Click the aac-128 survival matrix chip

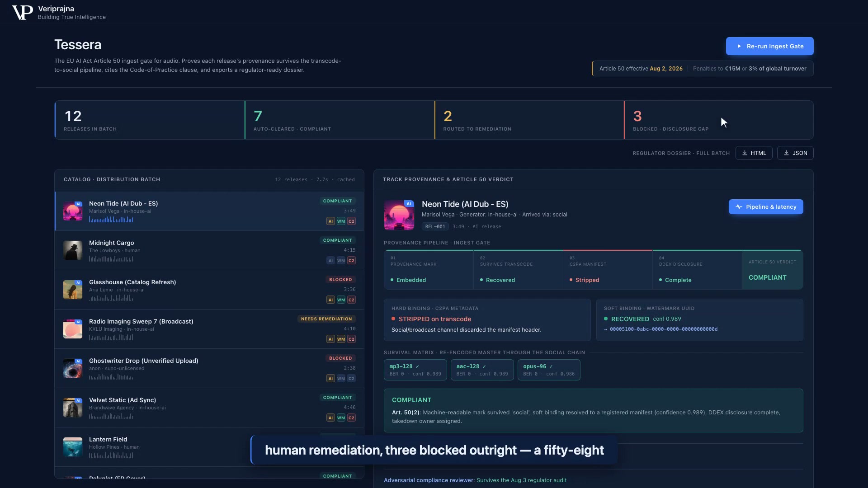(x=482, y=370)
